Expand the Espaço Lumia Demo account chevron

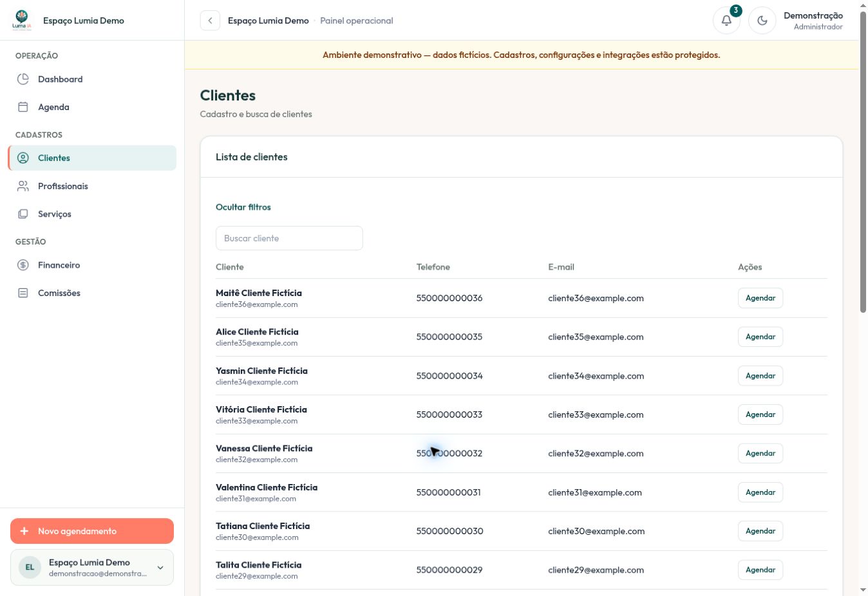pos(160,568)
